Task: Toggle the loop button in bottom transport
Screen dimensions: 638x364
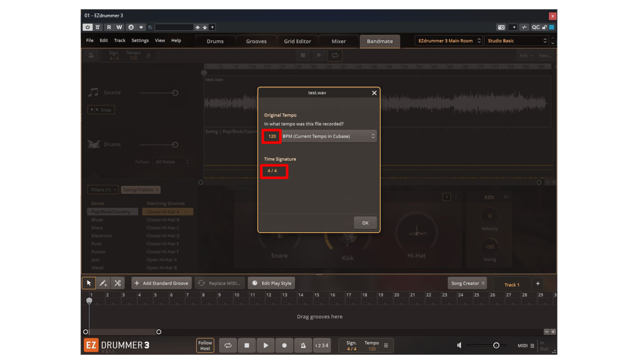Action: [x=228, y=345]
